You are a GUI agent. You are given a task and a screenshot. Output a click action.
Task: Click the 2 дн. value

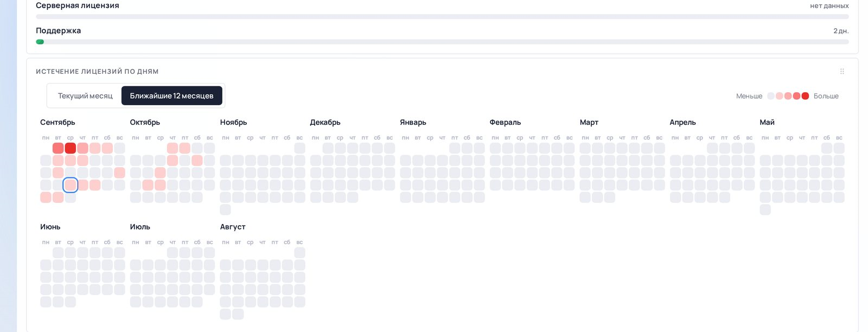coord(841,31)
